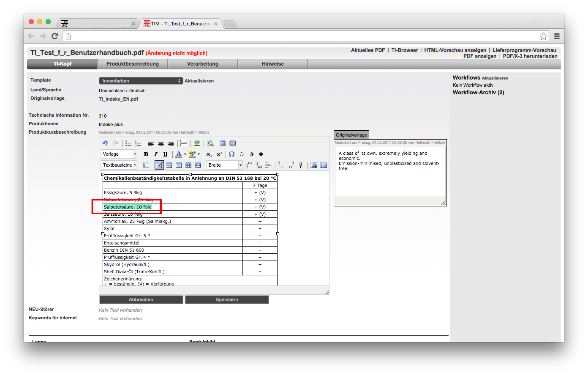Toggle italic formatting
588x376 pixels.
[x=155, y=154]
